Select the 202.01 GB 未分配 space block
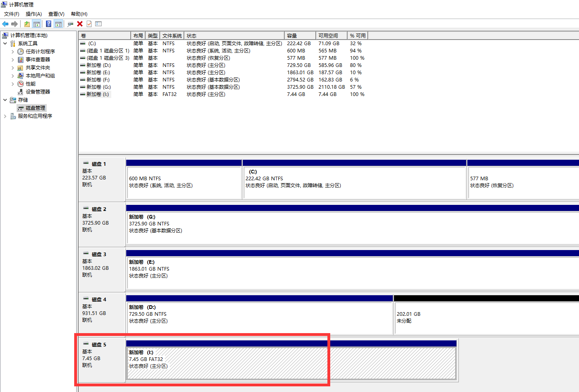This screenshot has height=392, width=579. (x=486, y=315)
